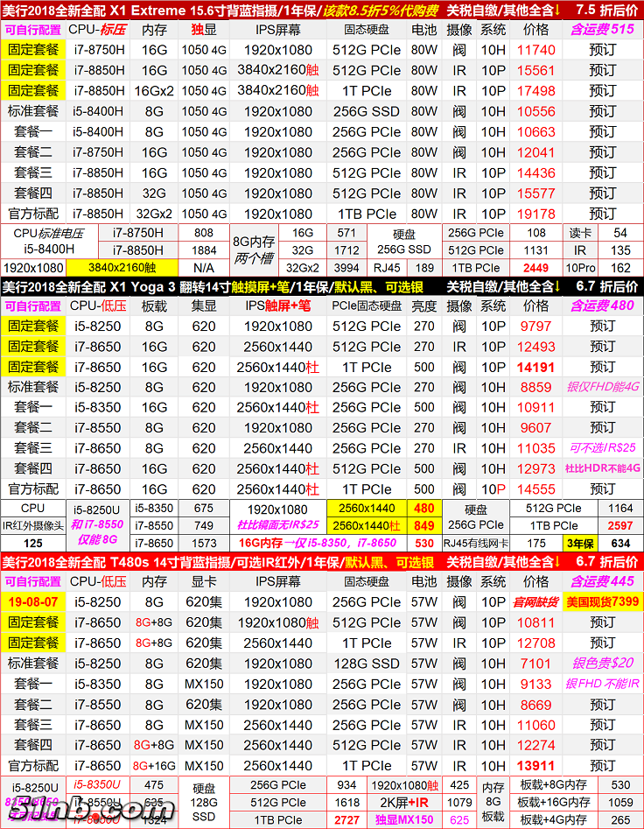This screenshot has height=829, width=644.
Task: Click the yellow 美国现货7399 cell
Action: click(602, 602)
